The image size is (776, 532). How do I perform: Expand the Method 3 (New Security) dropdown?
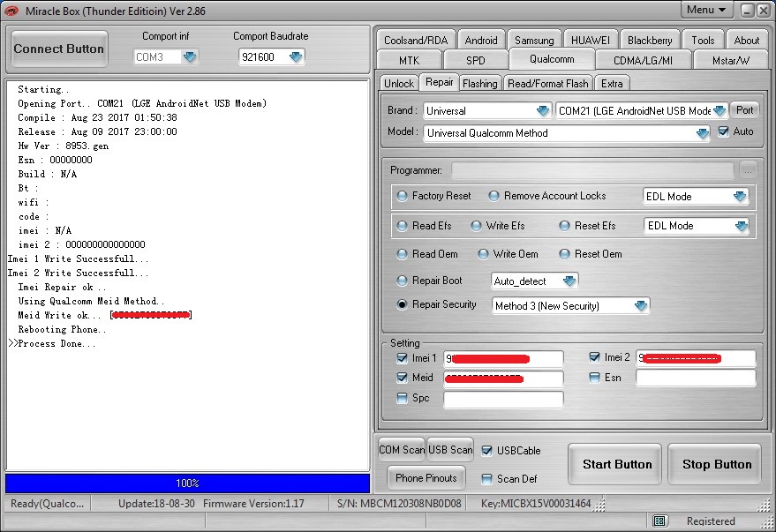[x=641, y=305]
